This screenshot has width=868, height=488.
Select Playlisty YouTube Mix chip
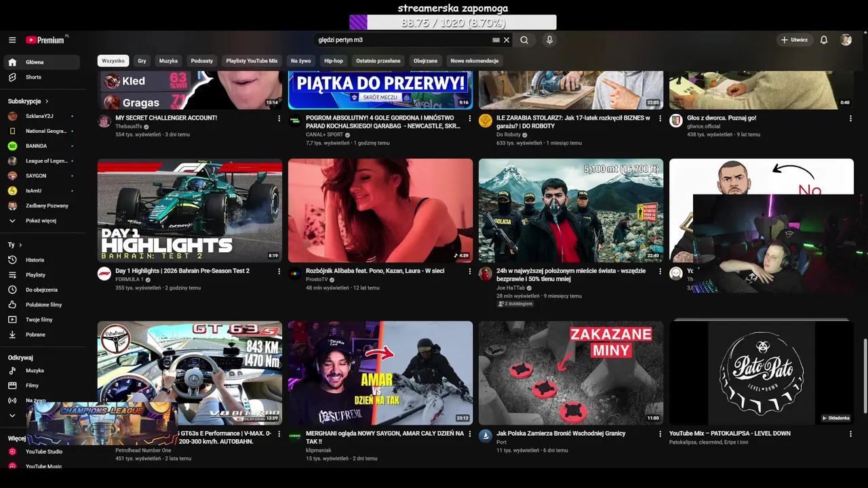click(x=252, y=61)
